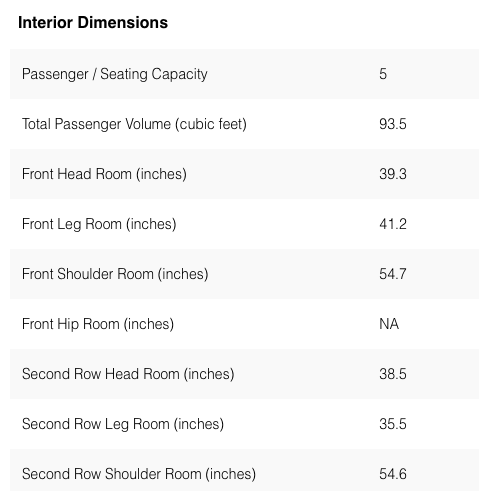Select Front Shoulder Room row label
The width and height of the screenshot is (479, 491).
coord(115,274)
